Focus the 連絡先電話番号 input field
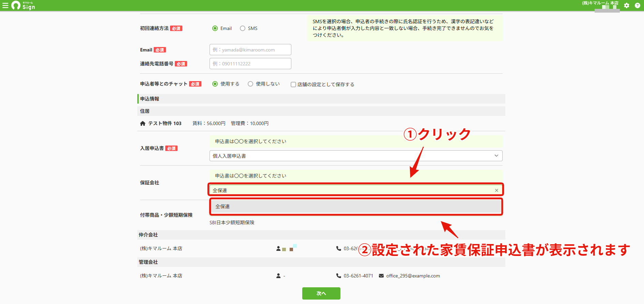The image size is (644, 304). [x=250, y=64]
